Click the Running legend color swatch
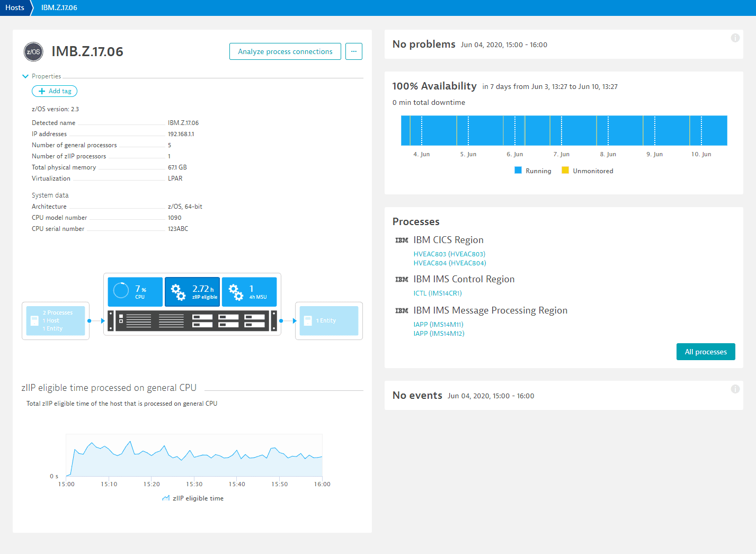Viewport: 756px width, 554px height. [x=518, y=170]
